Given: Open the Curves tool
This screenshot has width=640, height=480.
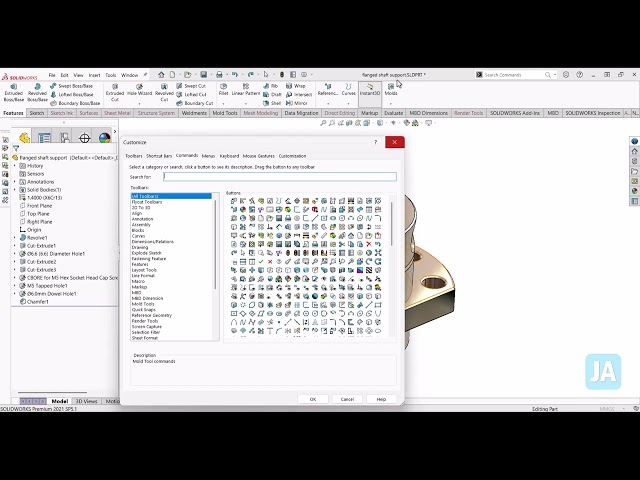Looking at the screenshot, I should [348, 90].
